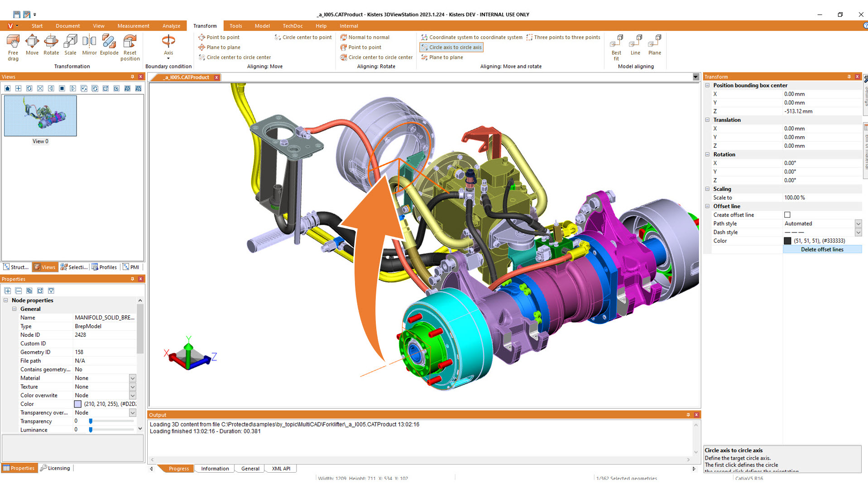Click the filter funnel icon in Properties
Viewport: 868px width, 489px height.
[51, 290]
